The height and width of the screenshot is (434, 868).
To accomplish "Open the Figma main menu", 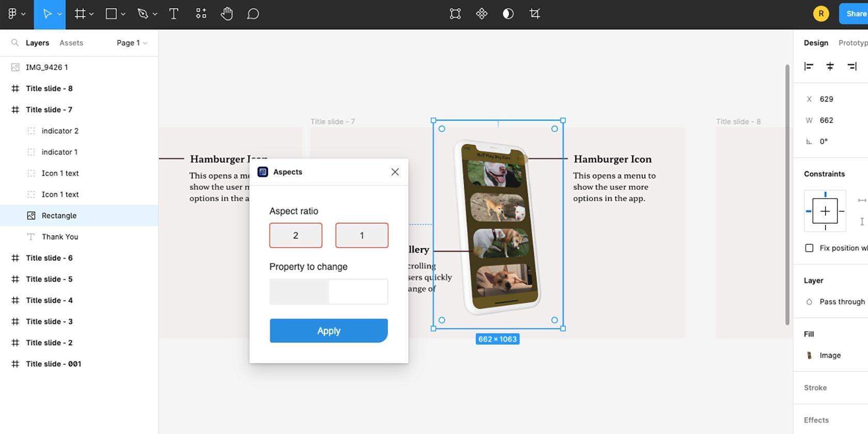I will point(16,14).
